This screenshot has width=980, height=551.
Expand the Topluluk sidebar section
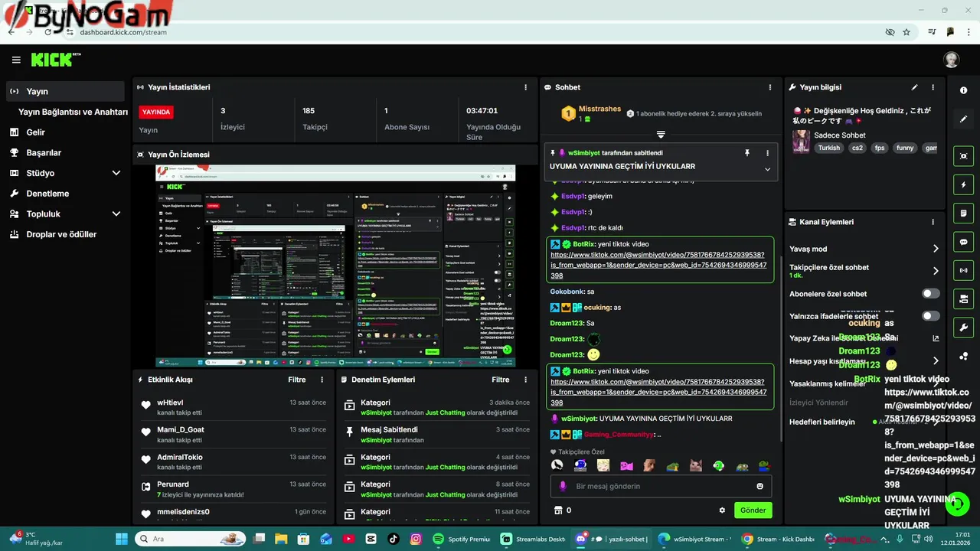pyautogui.click(x=116, y=214)
